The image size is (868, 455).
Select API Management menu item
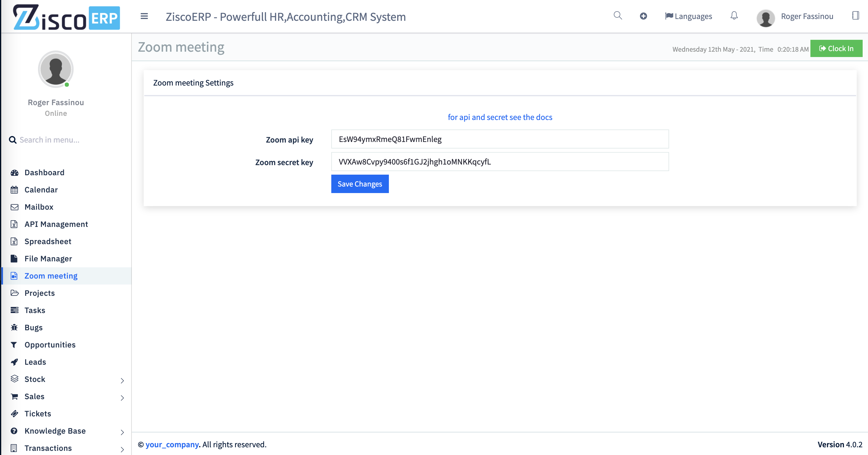pos(56,224)
